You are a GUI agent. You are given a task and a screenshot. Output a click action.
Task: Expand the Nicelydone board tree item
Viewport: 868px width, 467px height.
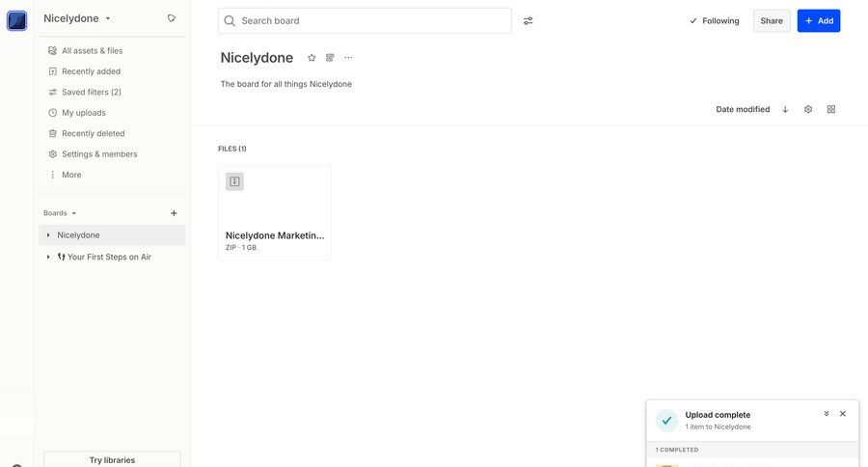point(48,234)
